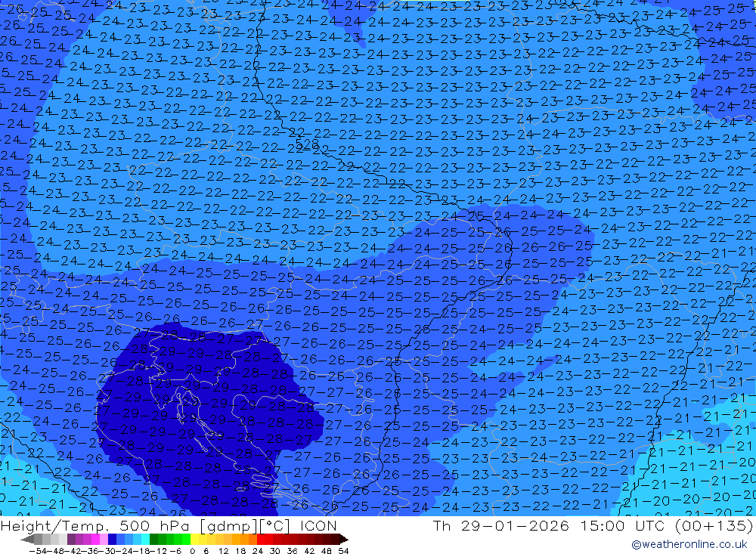Open the weatheronline.co.uk copyright link
The height and width of the screenshot is (554, 756).
coord(689,544)
